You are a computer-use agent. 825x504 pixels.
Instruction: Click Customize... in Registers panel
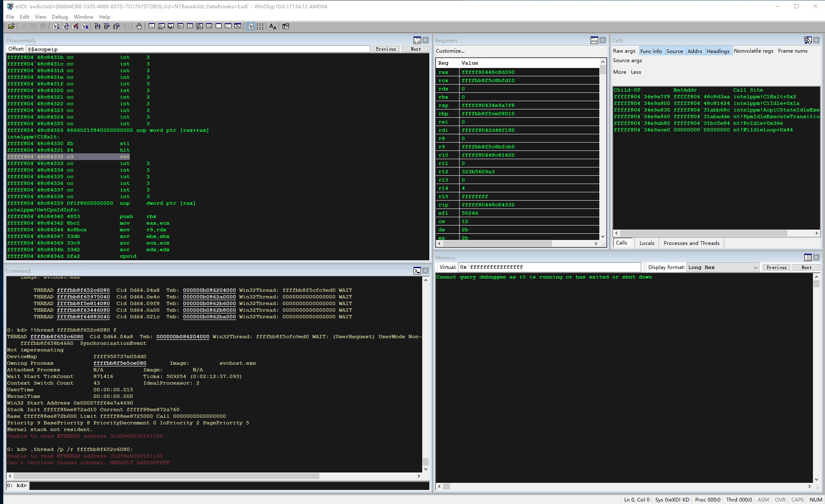point(450,51)
